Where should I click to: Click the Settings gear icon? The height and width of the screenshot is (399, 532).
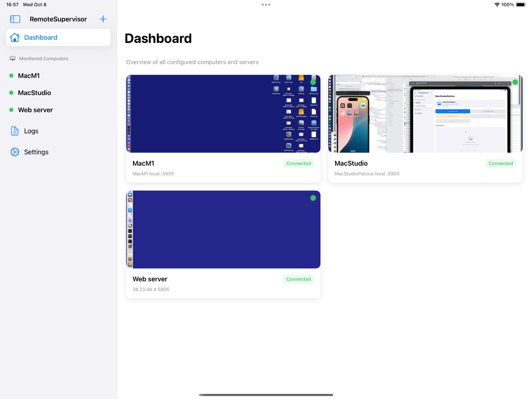pyautogui.click(x=15, y=152)
